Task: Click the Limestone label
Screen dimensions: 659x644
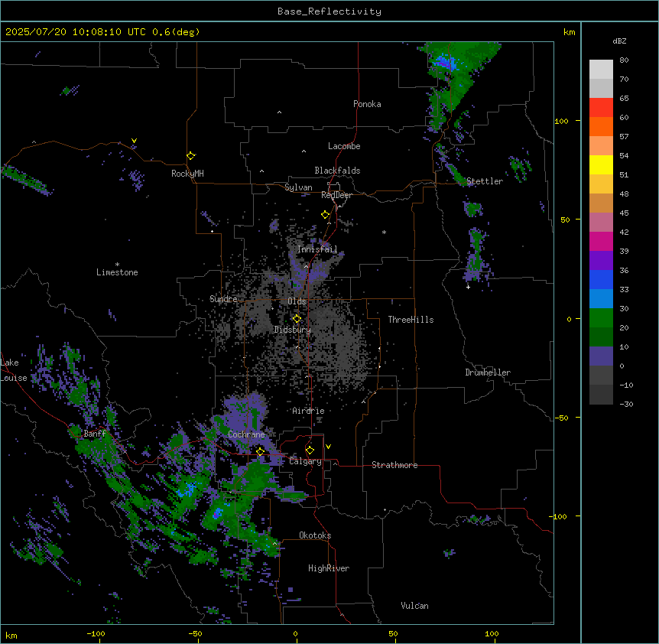Action: pyautogui.click(x=117, y=272)
